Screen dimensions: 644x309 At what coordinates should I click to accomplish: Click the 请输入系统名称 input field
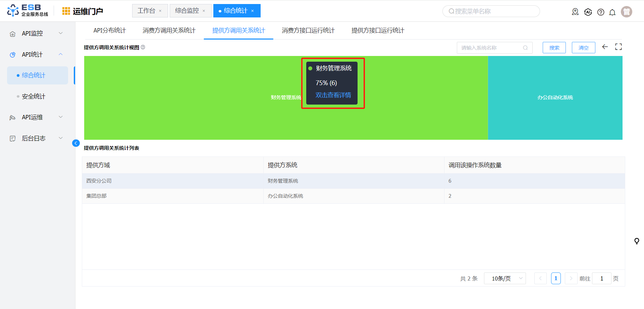(490, 48)
